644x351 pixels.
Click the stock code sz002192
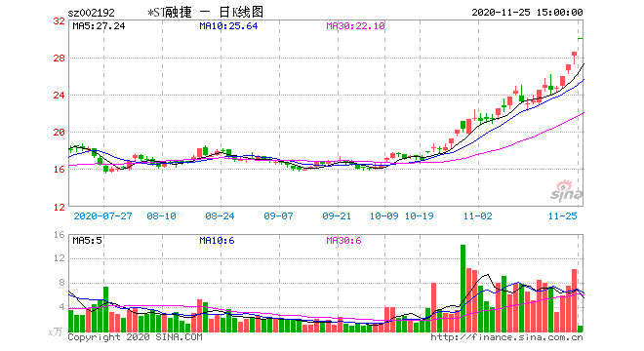point(91,13)
